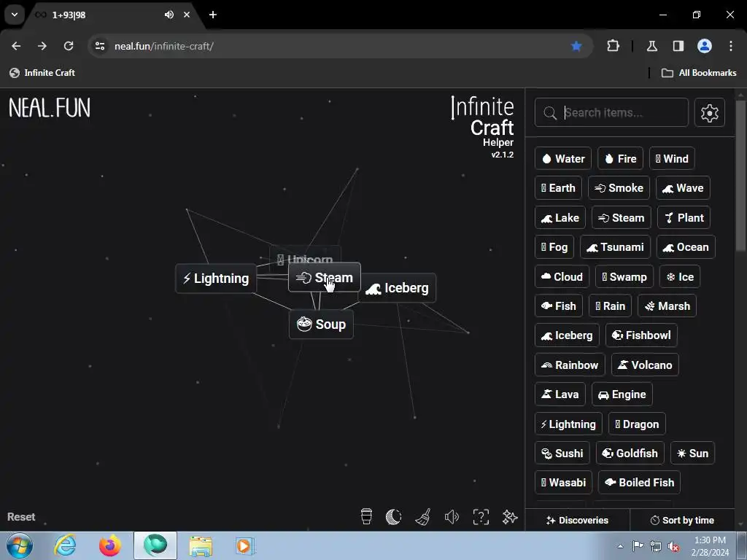Select the Water element
This screenshot has width=747, height=560.
(563, 158)
